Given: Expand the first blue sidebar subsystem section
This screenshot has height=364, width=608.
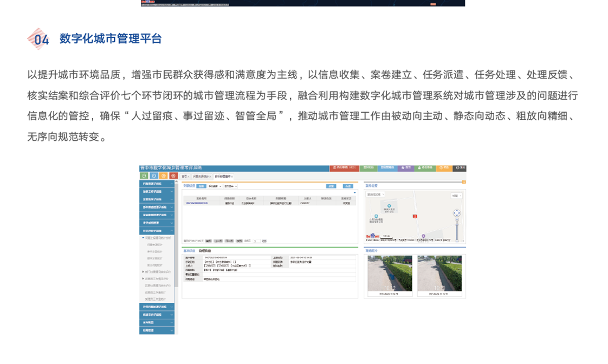Looking at the screenshot, I should pyautogui.click(x=157, y=184).
